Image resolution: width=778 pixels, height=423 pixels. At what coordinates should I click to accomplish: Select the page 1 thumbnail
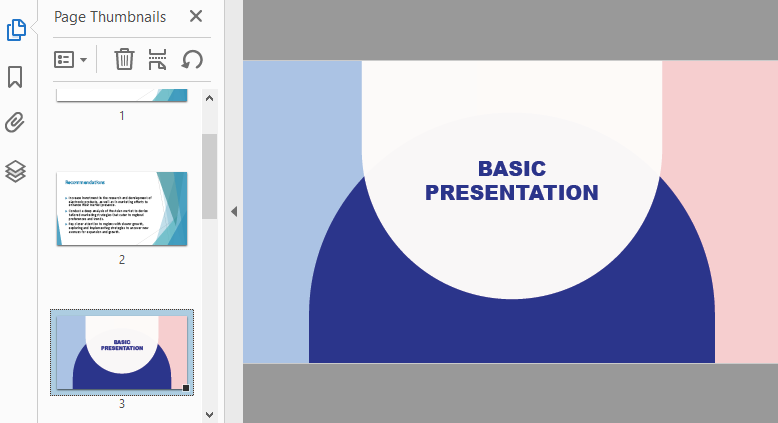pyautogui.click(x=122, y=94)
